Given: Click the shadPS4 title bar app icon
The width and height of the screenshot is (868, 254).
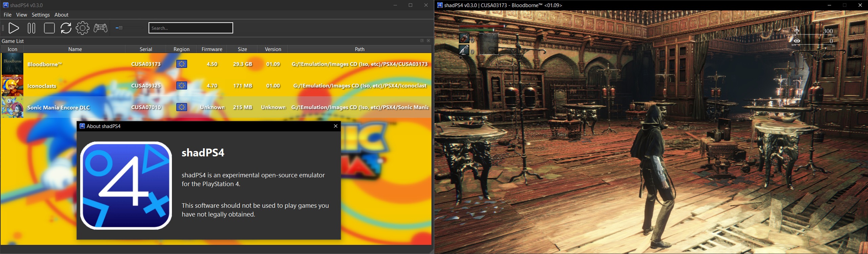Looking at the screenshot, I should tap(5, 5).
